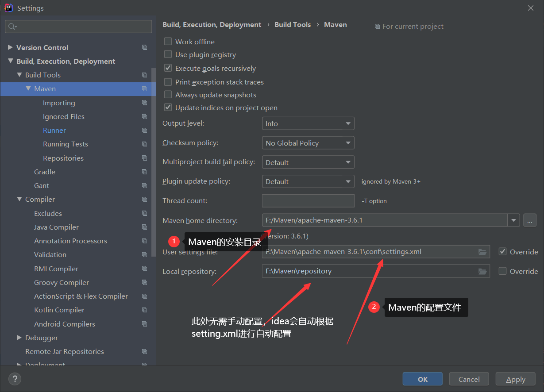Click Build, Execution, Deployment breadcrumb

pyautogui.click(x=212, y=25)
